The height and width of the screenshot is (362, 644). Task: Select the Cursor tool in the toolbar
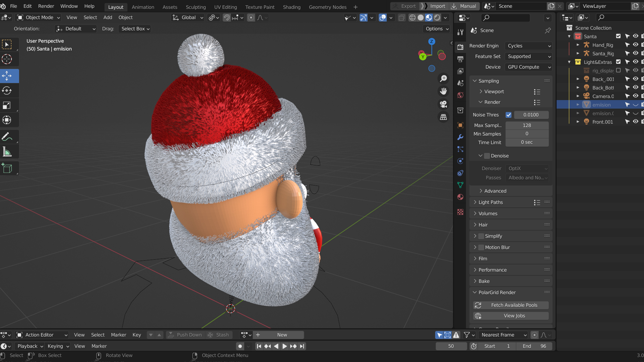[7, 59]
